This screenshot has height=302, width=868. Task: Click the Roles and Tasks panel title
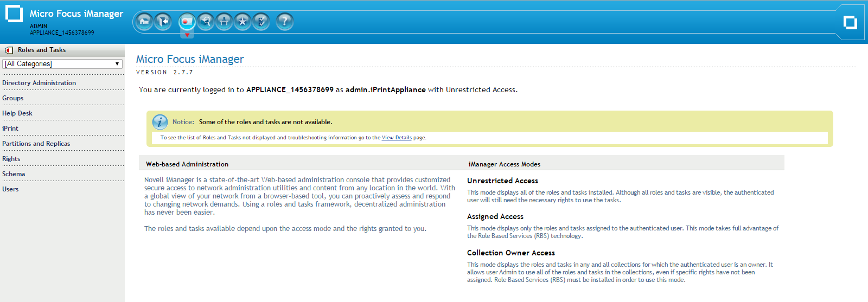(x=42, y=50)
